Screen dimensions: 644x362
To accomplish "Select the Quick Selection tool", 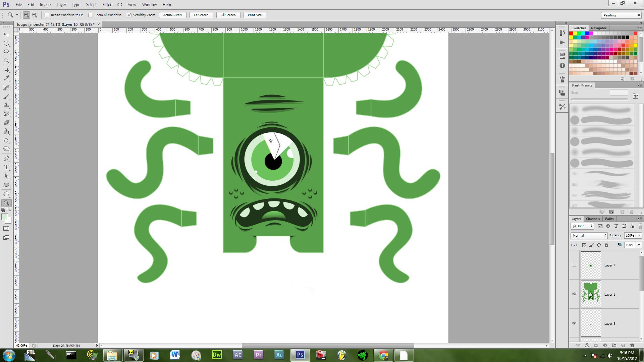I will click(6, 61).
